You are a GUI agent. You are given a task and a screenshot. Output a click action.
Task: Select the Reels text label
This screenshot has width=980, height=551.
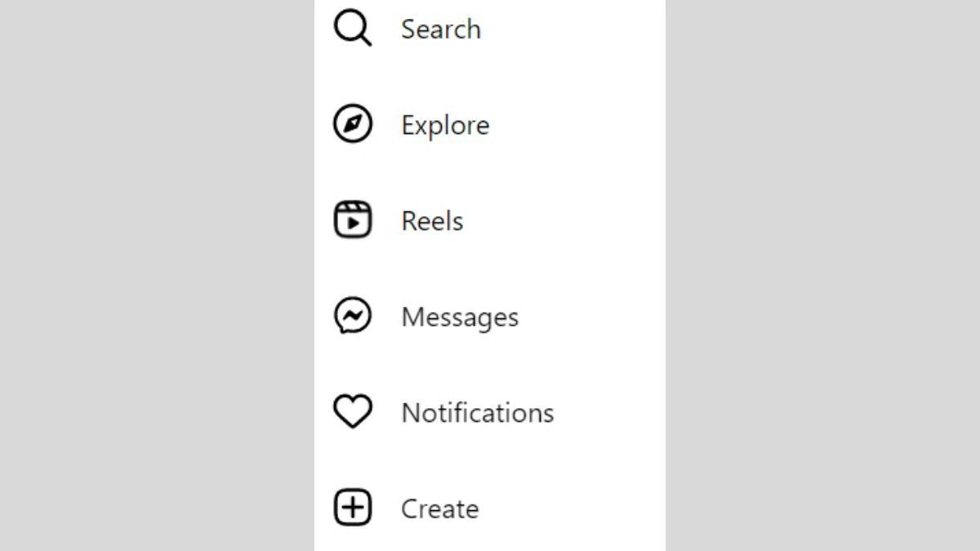[x=432, y=221]
